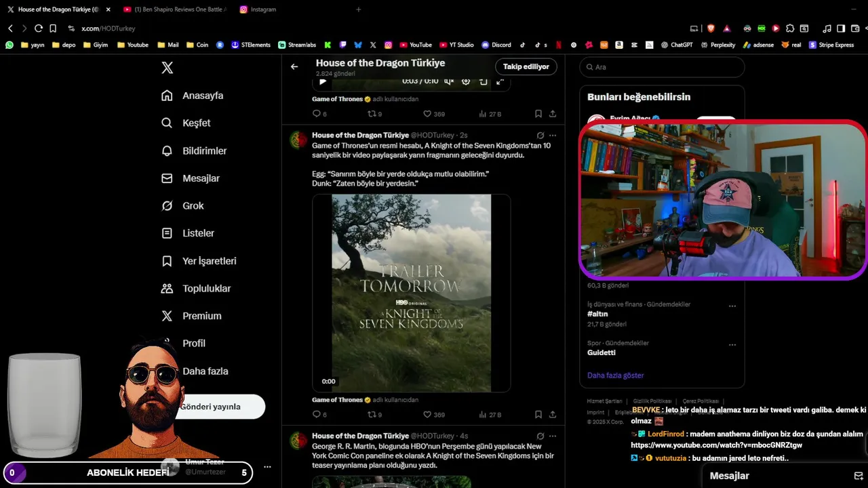Go to Anasayfa in the sidebar
The height and width of the screenshot is (488, 868).
192,96
